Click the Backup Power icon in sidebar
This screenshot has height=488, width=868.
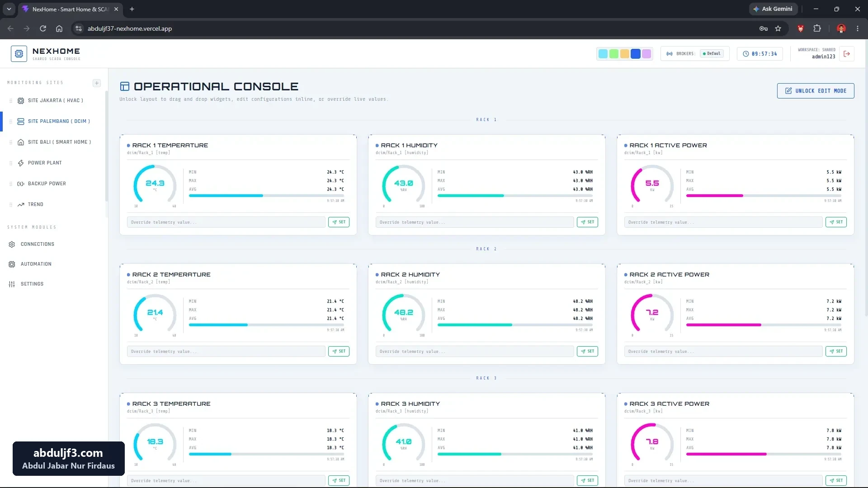[21, 184]
